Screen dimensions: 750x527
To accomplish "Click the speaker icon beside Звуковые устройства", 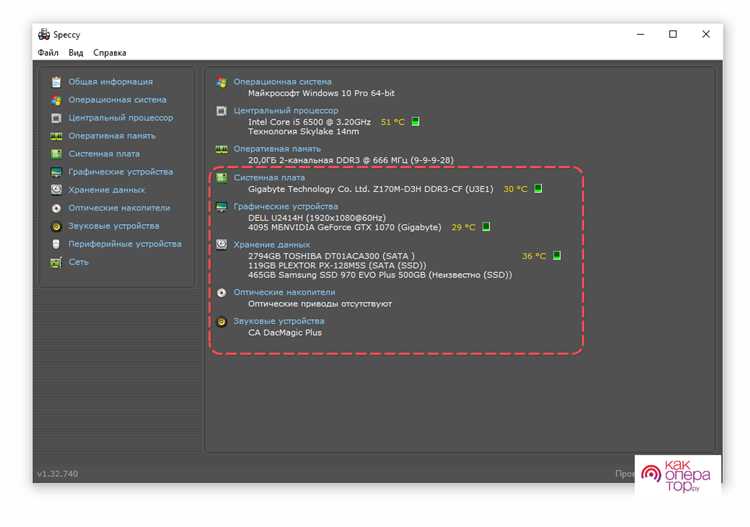I will pyautogui.click(x=221, y=322).
